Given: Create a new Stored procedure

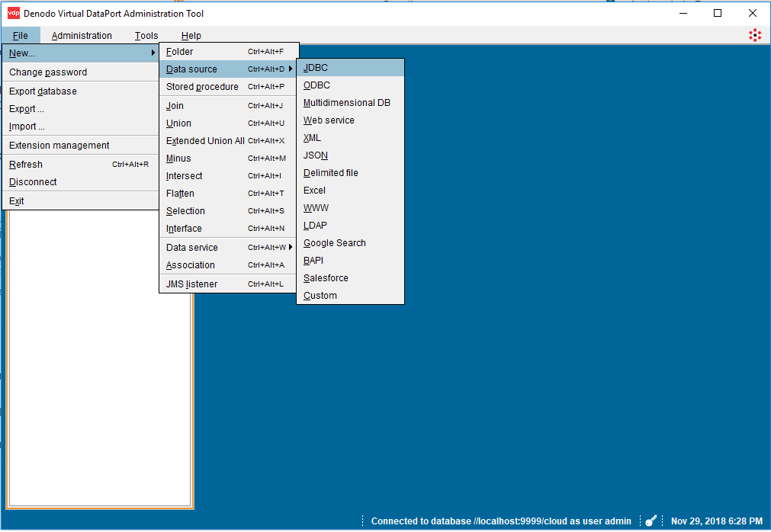Looking at the screenshot, I should 229,86.
